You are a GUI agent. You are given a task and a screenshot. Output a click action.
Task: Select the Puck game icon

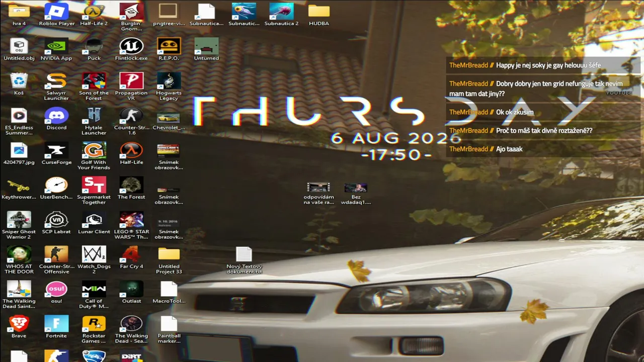coord(94,49)
